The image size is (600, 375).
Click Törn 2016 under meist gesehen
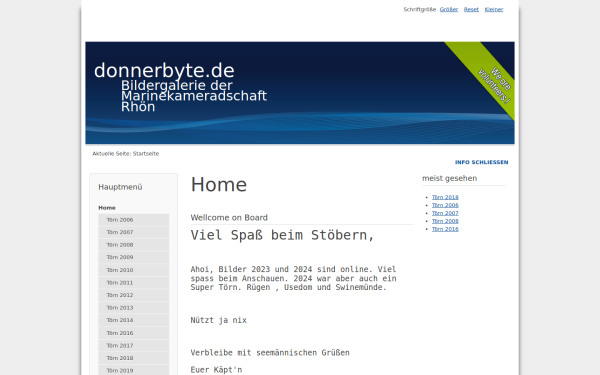click(445, 229)
